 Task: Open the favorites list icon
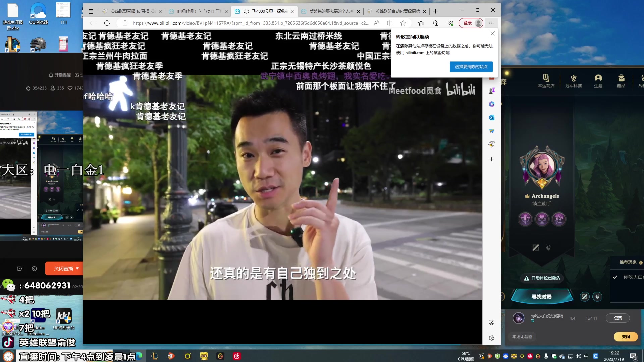[421, 23]
